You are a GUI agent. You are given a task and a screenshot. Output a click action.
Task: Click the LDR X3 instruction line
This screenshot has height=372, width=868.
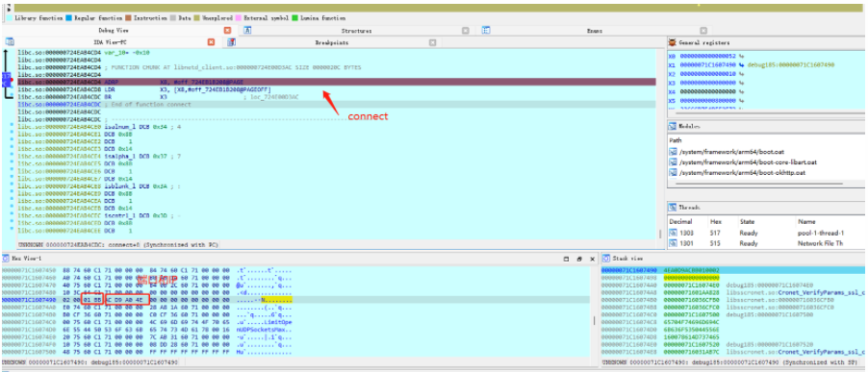(x=336, y=88)
